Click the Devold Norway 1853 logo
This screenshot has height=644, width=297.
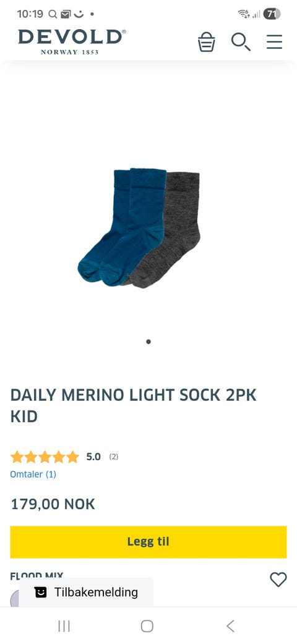tap(72, 42)
